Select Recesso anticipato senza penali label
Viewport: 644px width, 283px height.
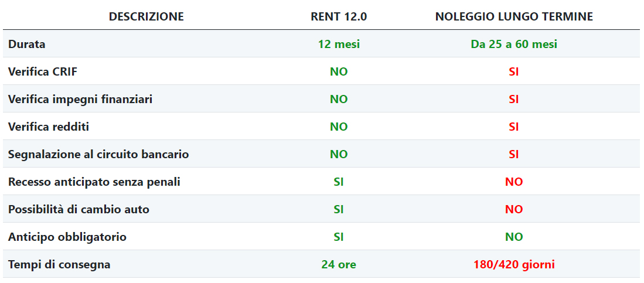pyautogui.click(x=94, y=182)
